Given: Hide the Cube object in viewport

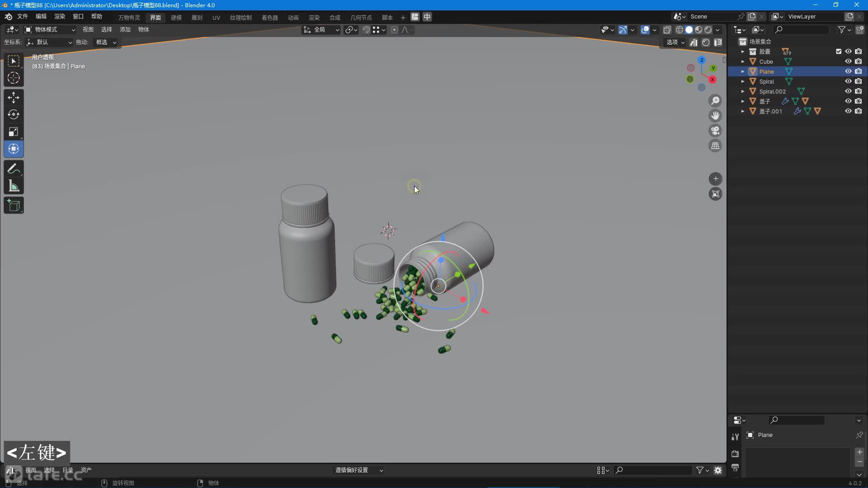Looking at the screenshot, I should tap(848, 61).
